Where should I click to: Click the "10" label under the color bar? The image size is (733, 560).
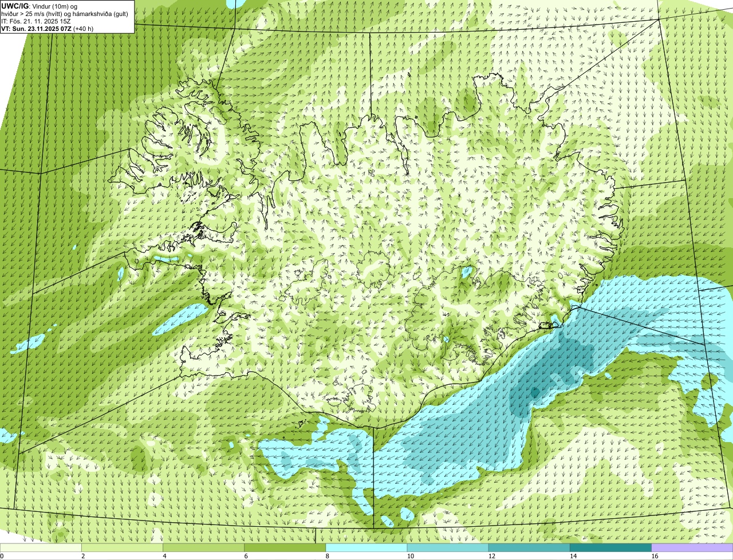[410, 556]
